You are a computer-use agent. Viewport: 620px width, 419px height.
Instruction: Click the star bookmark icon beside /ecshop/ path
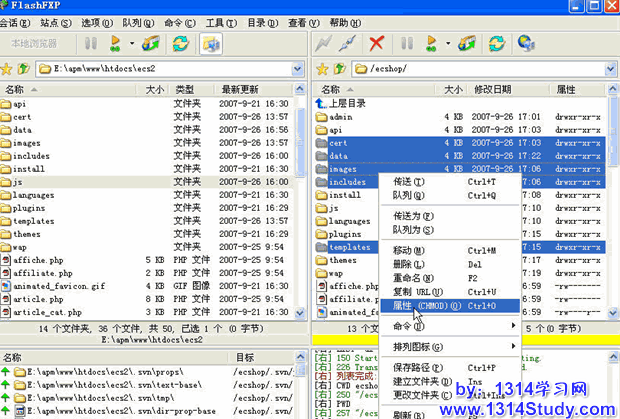(323, 69)
